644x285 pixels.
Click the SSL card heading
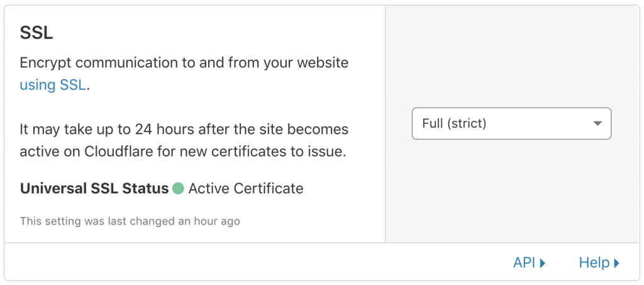[x=36, y=33]
